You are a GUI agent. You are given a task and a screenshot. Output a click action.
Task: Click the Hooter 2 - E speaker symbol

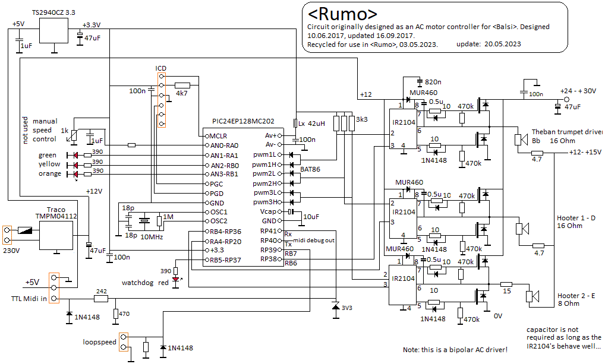[x=531, y=297]
